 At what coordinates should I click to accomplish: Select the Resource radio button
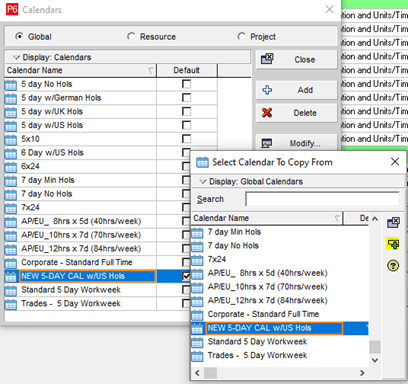pyautogui.click(x=131, y=36)
